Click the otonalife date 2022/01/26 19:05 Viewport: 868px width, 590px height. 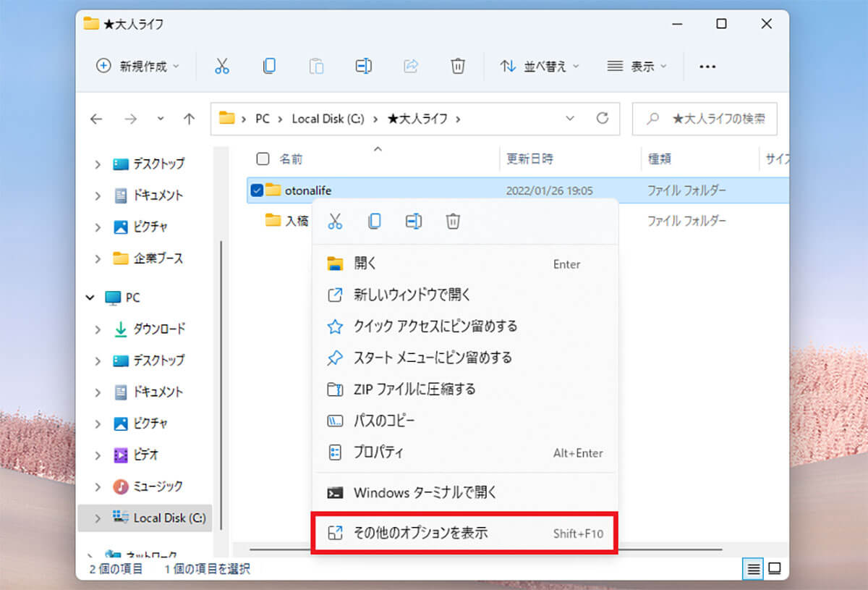click(549, 191)
